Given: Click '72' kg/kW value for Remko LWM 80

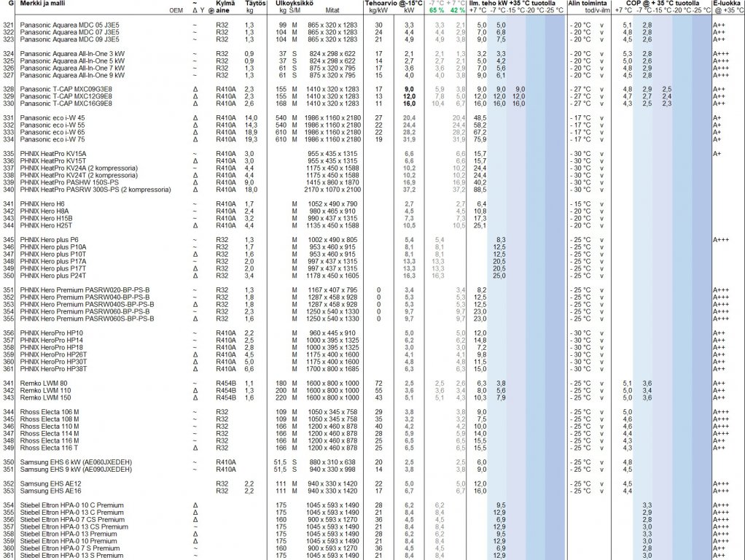Looking at the screenshot, I should click(378, 383).
